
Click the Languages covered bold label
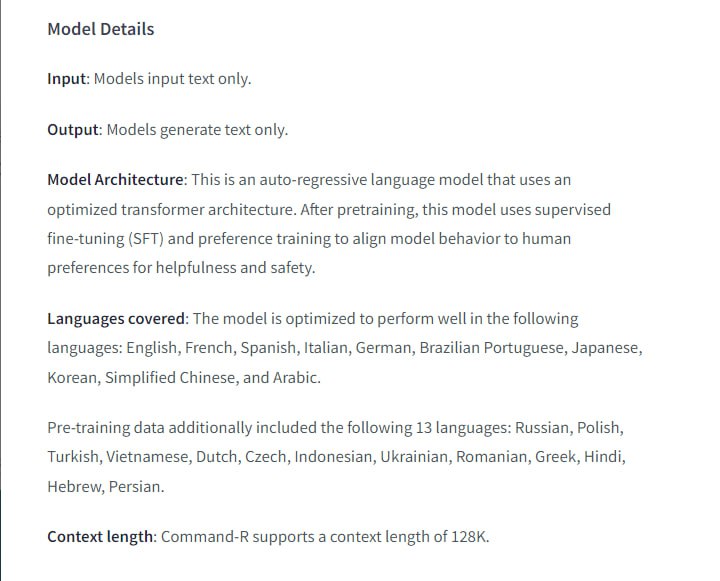tap(116, 319)
